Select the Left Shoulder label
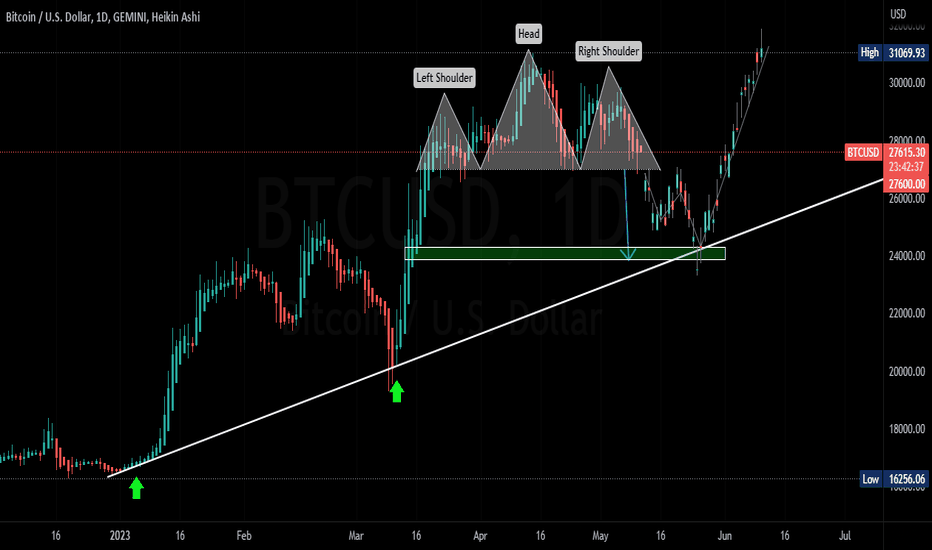The width and height of the screenshot is (932, 550). 445,78
